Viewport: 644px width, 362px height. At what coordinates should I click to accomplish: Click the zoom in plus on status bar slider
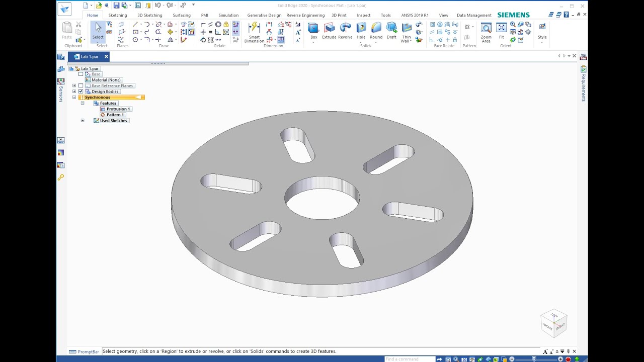[x=560, y=359]
